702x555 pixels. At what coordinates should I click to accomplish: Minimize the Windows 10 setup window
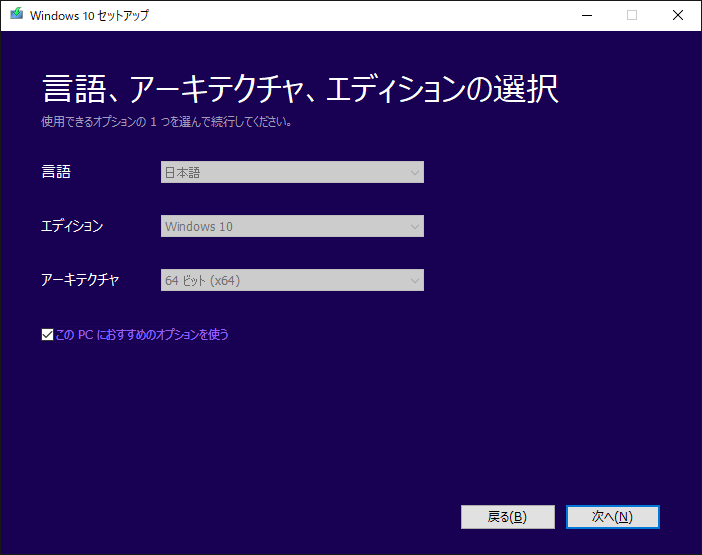[587, 15]
